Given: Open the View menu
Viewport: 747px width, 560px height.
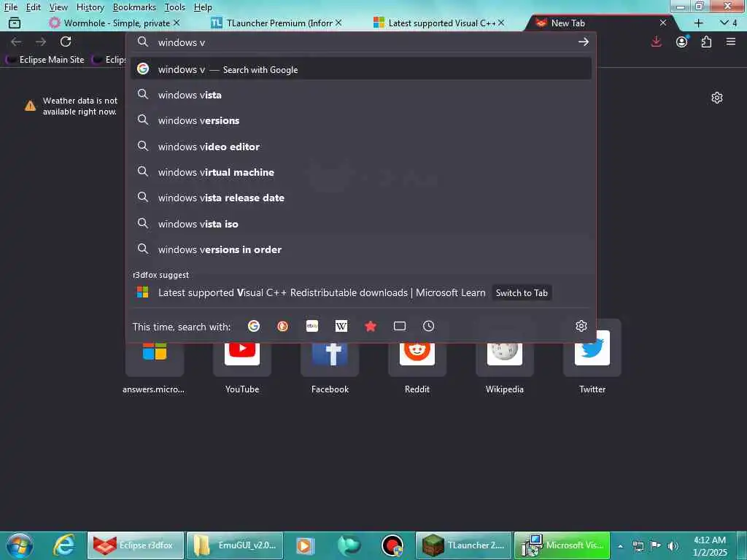Looking at the screenshot, I should click(58, 7).
